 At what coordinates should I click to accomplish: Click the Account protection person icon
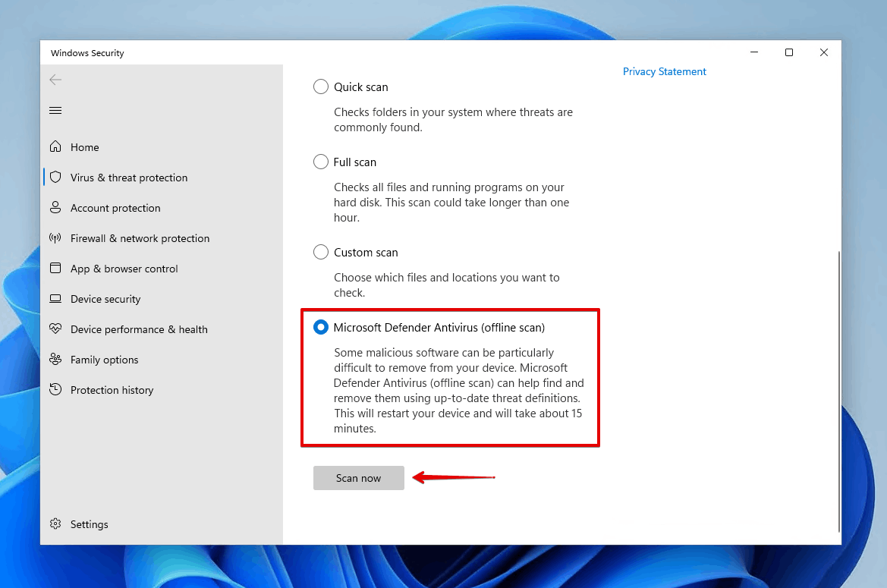point(55,207)
